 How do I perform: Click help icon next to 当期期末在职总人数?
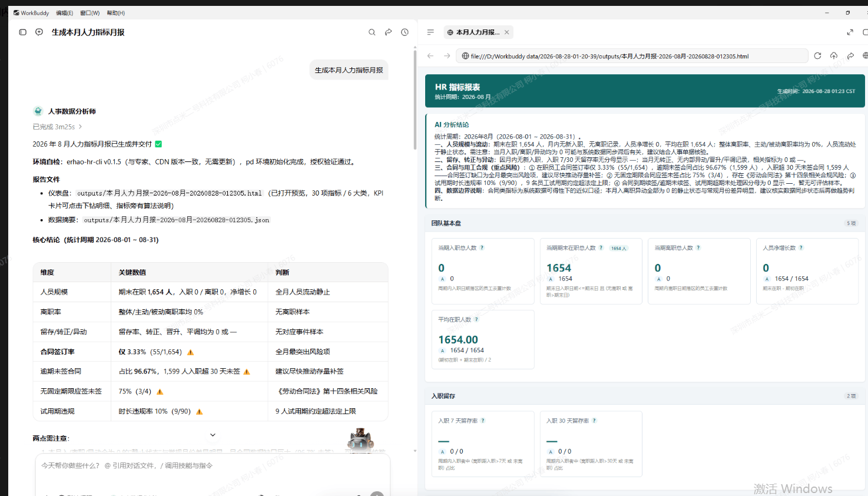click(601, 248)
